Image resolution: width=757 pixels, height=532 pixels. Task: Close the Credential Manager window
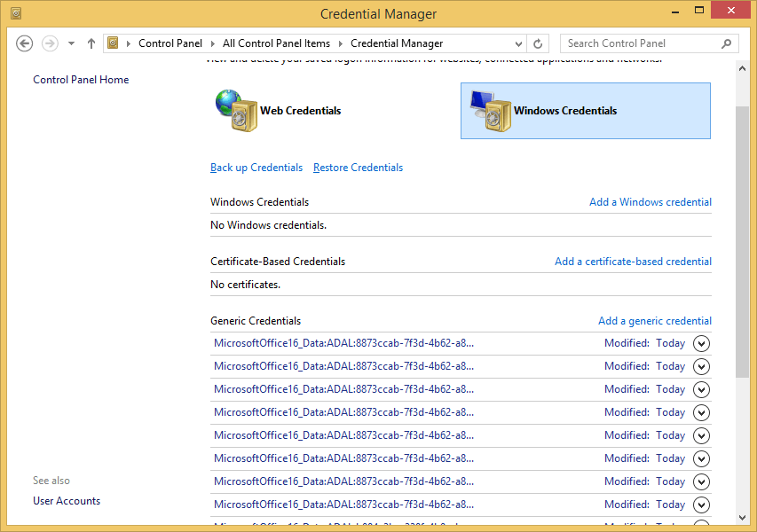731,10
